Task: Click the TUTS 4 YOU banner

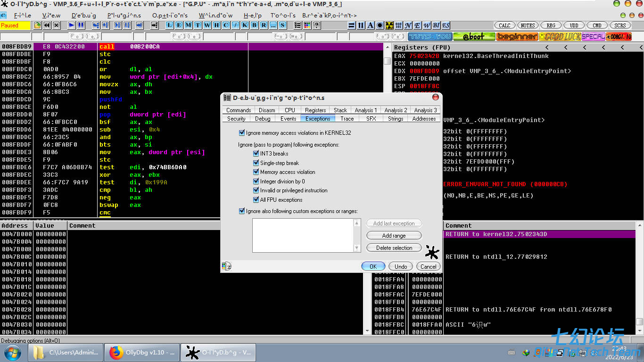Action: point(430,36)
